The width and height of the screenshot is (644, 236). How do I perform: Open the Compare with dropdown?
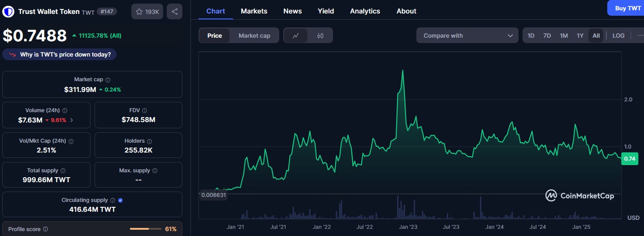467,35
